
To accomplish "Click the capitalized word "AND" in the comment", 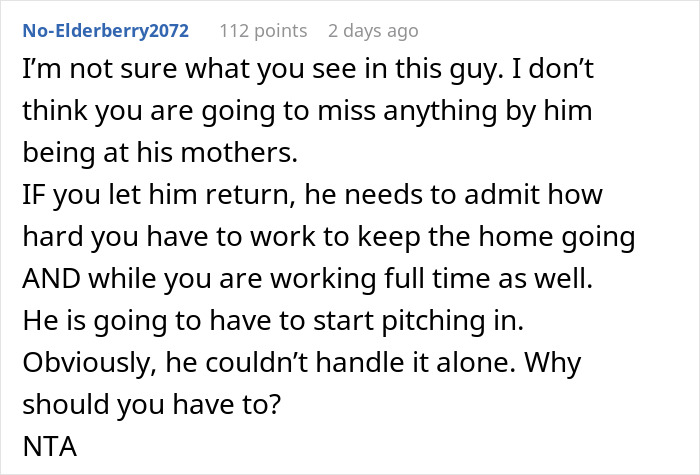I will click(51, 279).
